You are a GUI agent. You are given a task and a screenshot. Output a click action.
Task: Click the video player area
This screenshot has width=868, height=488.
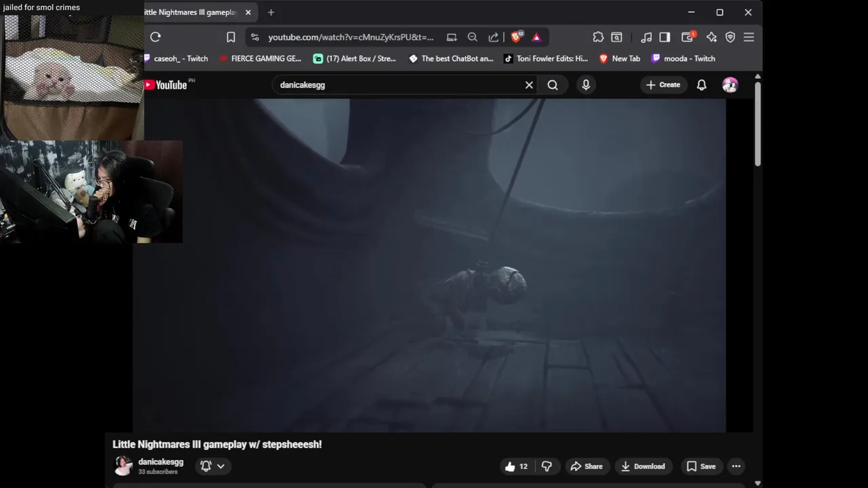tap(429, 265)
